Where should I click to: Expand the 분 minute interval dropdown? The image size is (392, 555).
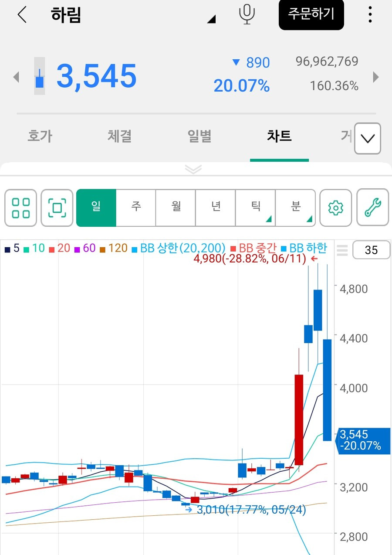(x=296, y=208)
